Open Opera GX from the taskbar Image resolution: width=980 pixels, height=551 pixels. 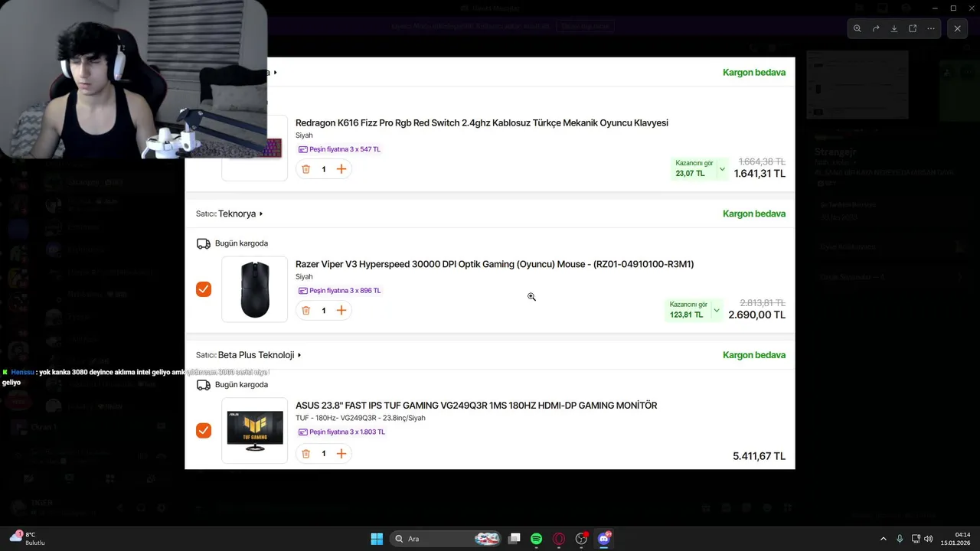559,539
